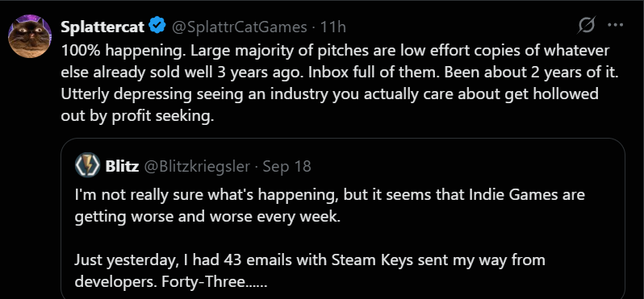Click the Blitz lightning bolt avatar
The image size is (644, 299).
click(87, 165)
